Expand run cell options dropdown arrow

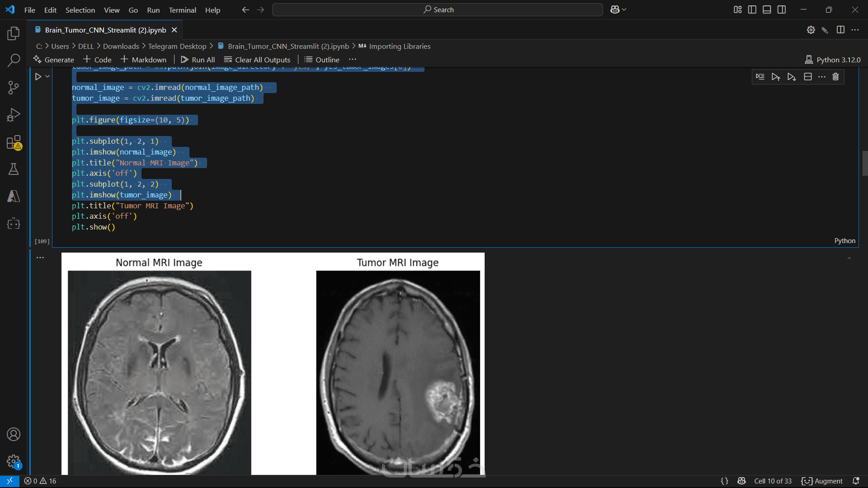point(47,76)
